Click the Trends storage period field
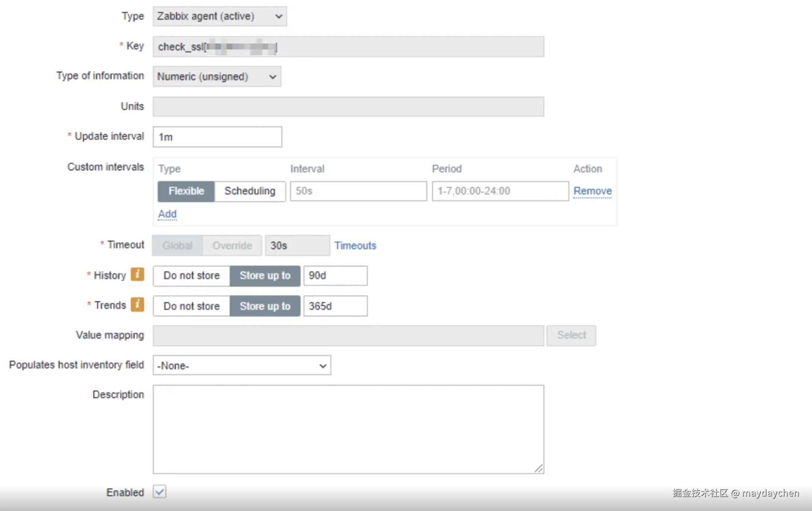This screenshot has width=812, height=511. [335, 306]
